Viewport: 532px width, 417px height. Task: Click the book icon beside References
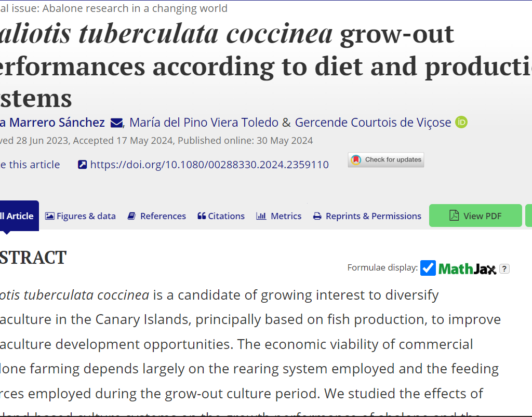tap(132, 216)
